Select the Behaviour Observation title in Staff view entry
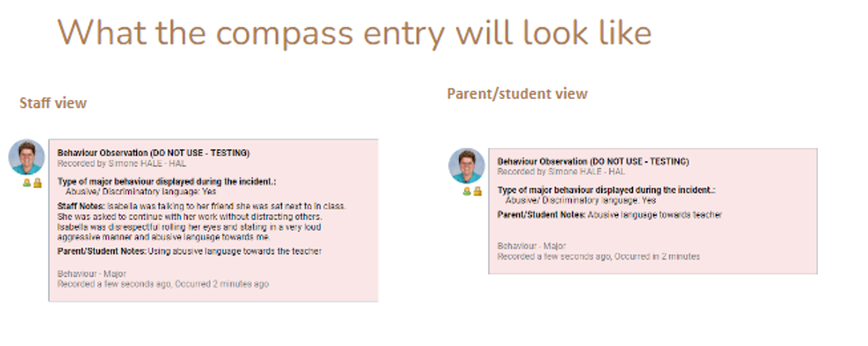This screenshot has height=346, width=868. point(153,153)
